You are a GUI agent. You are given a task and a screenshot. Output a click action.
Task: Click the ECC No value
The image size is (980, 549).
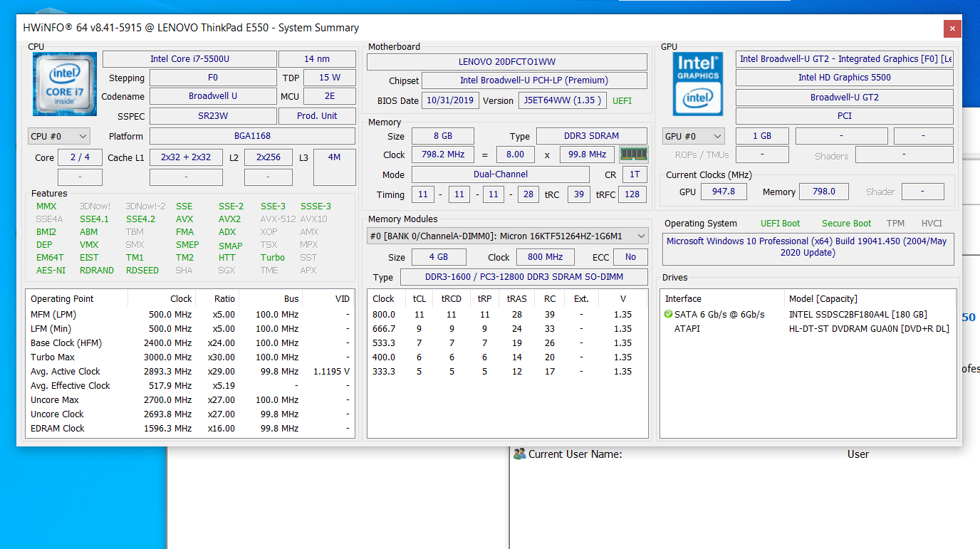click(630, 257)
